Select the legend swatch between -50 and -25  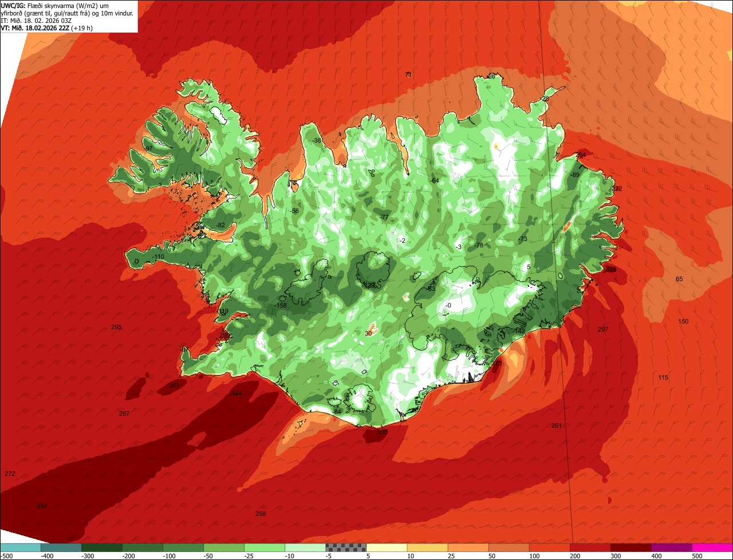[224, 547]
